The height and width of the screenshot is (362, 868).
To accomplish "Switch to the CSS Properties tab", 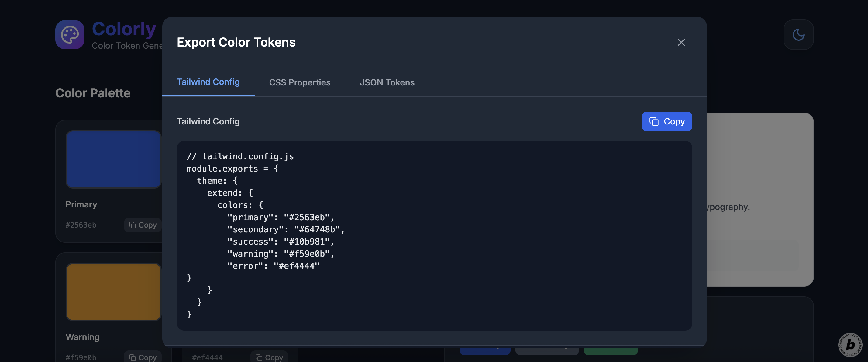I will (x=299, y=82).
